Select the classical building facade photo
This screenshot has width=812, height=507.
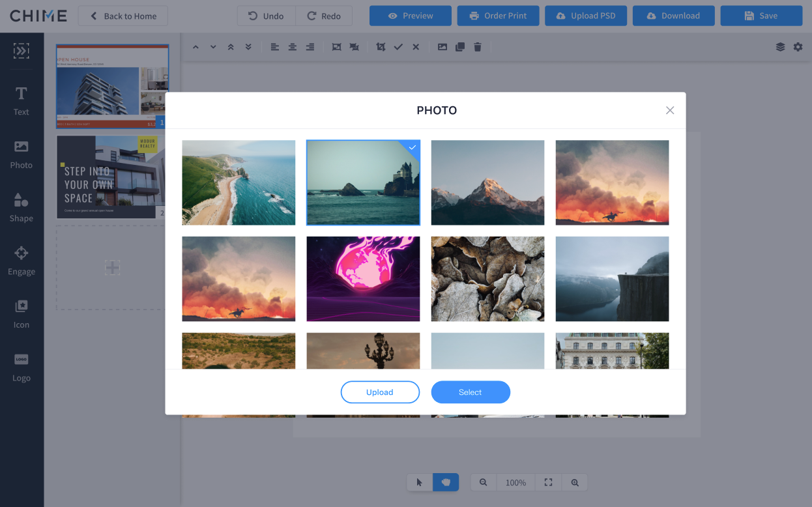[x=612, y=351]
